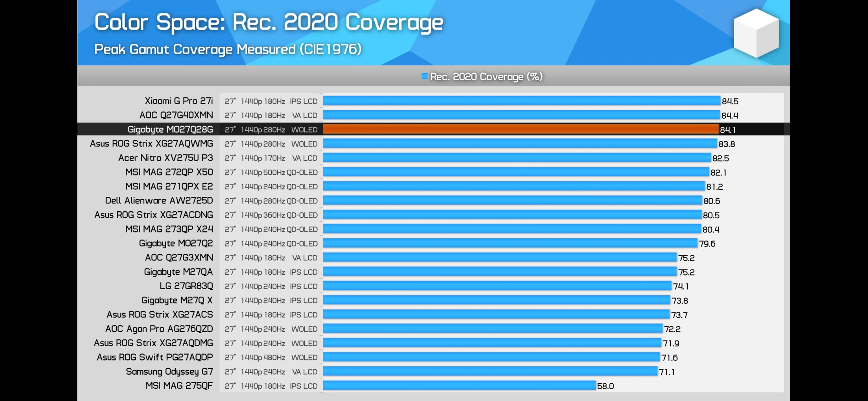The image size is (868, 401).
Task: Click '1440p 170Hz VA LCD' spec for Acer Nitro
Action: (x=279, y=158)
